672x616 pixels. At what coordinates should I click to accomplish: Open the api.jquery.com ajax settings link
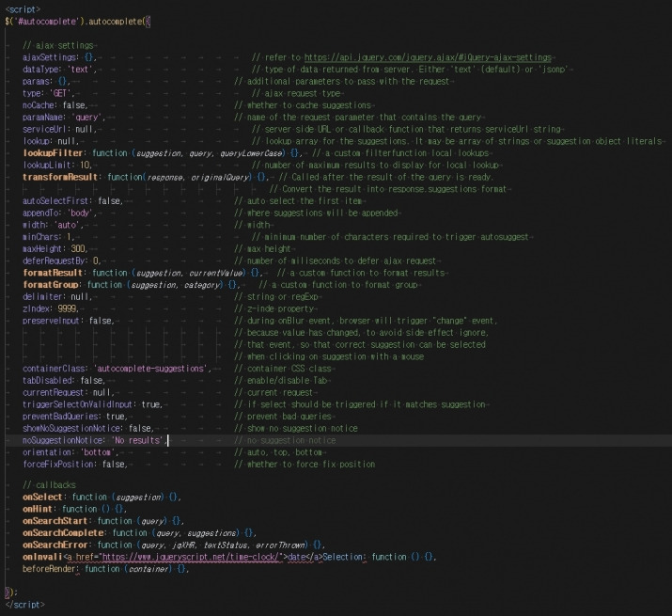[428, 57]
